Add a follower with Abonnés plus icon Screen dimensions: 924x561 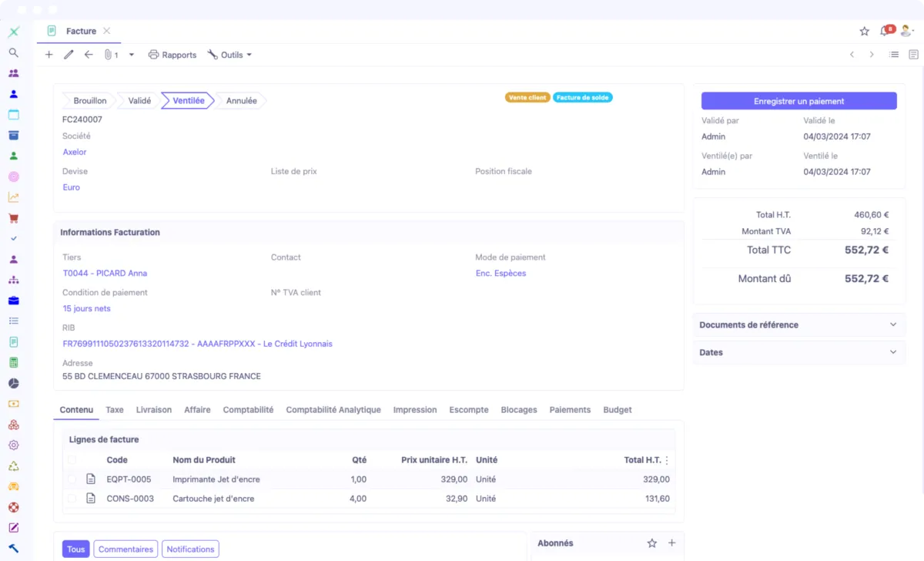(671, 543)
